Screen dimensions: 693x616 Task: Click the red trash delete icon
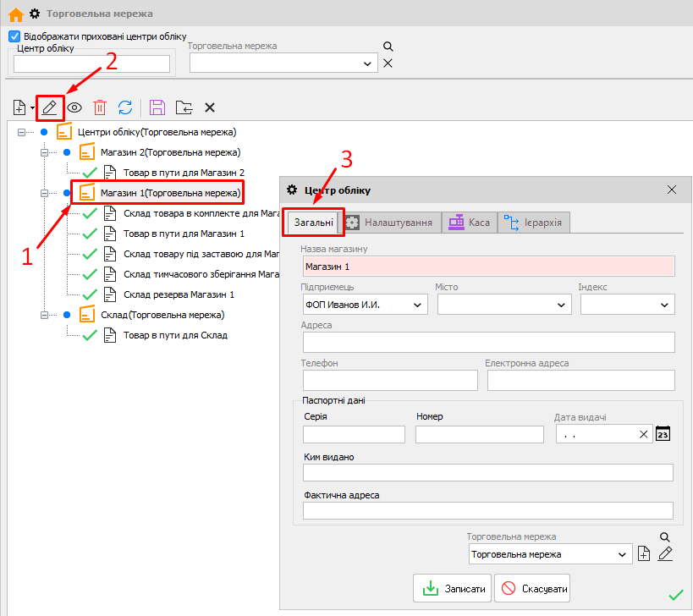[100, 107]
